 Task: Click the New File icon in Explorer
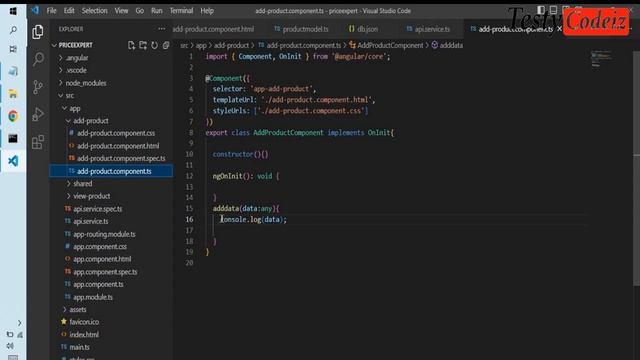131,45
